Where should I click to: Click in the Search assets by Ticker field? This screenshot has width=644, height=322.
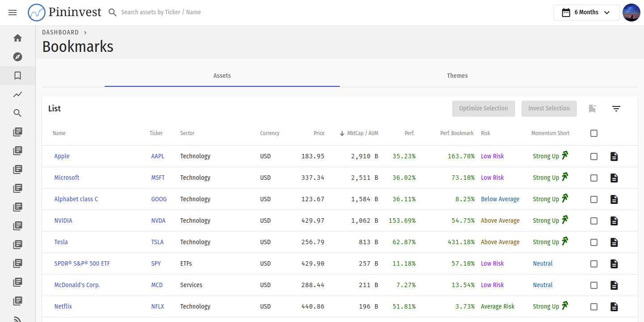click(x=161, y=12)
